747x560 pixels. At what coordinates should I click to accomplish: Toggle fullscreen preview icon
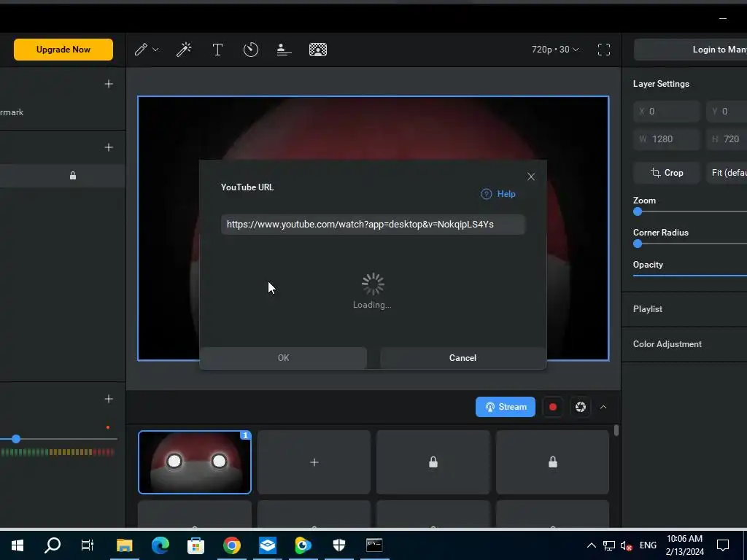(x=604, y=50)
